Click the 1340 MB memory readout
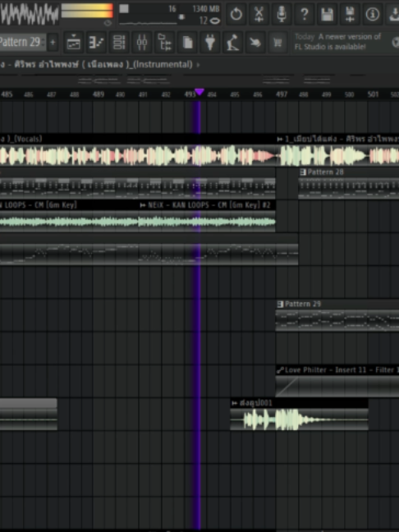The width and height of the screenshot is (399, 532). coord(206,9)
